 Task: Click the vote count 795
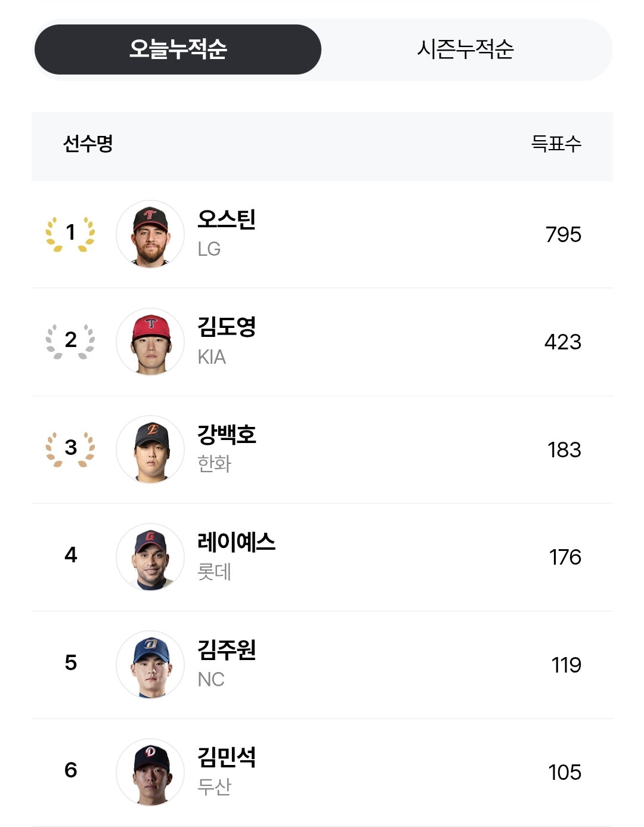point(563,234)
